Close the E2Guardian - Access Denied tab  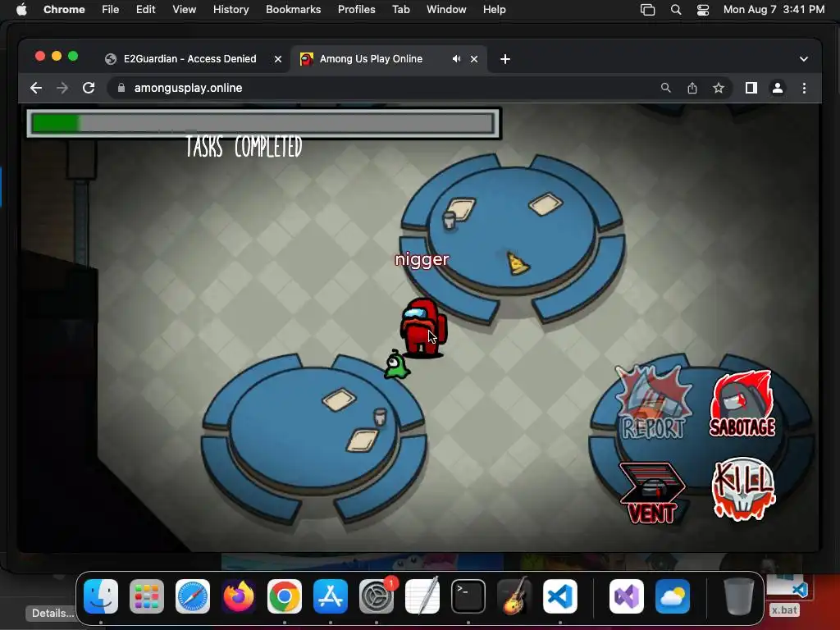click(x=278, y=59)
